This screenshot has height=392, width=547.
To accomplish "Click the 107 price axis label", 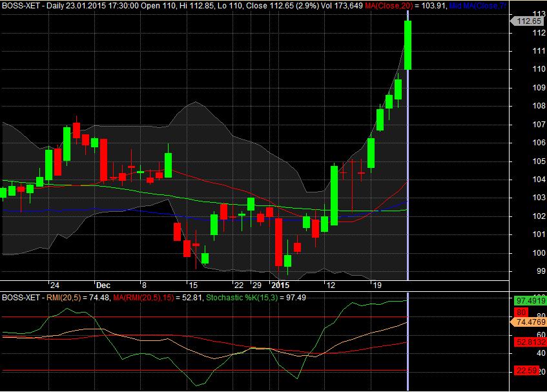I will tap(539, 125).
